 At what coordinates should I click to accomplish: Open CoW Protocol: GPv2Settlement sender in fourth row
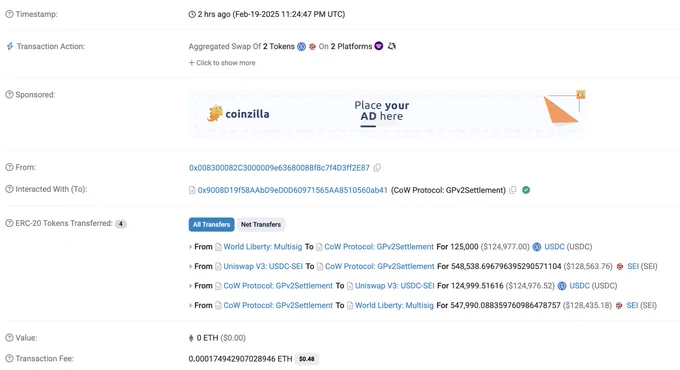[x=278, y=305]
